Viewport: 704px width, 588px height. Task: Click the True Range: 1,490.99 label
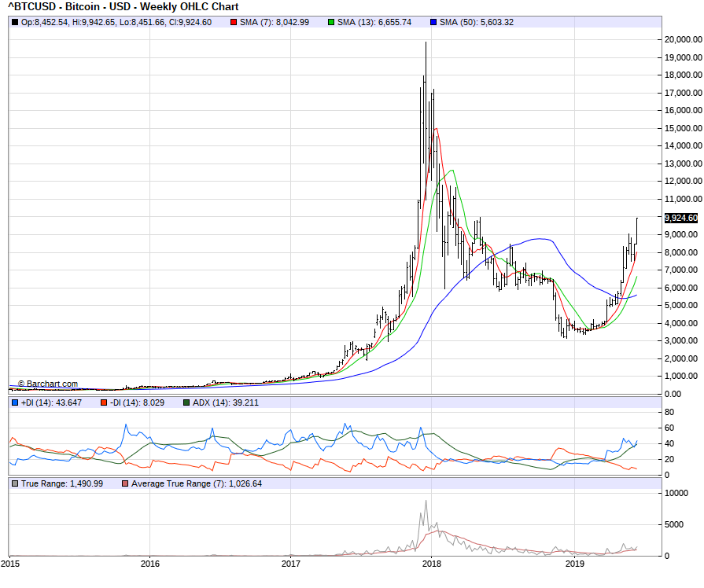coord(62,484)
